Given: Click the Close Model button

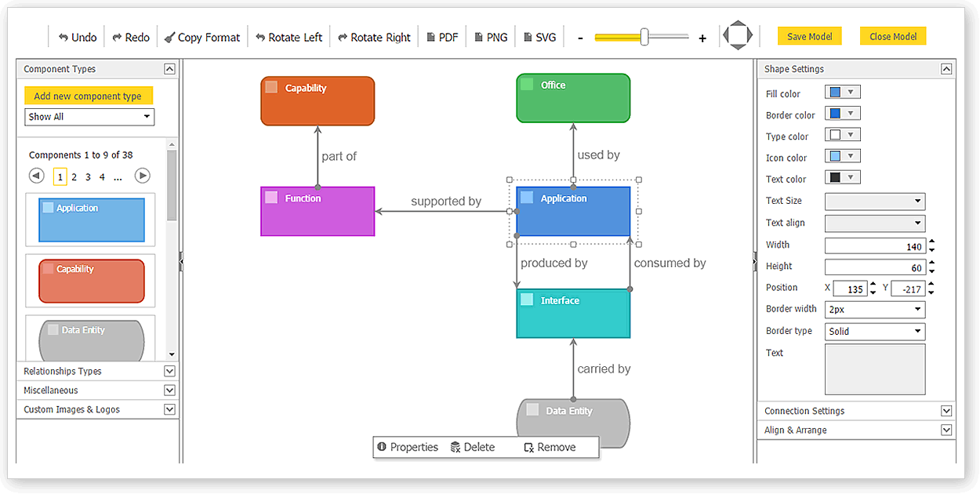Looking at the screenshot, I should pyautogui.click(x=893, y=36).
